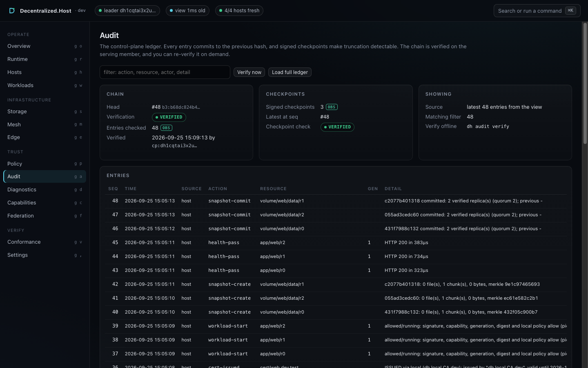Select health-pass action in entry 45
The image size is (588, 368).
pyautogui.click(x=224, y=242)
